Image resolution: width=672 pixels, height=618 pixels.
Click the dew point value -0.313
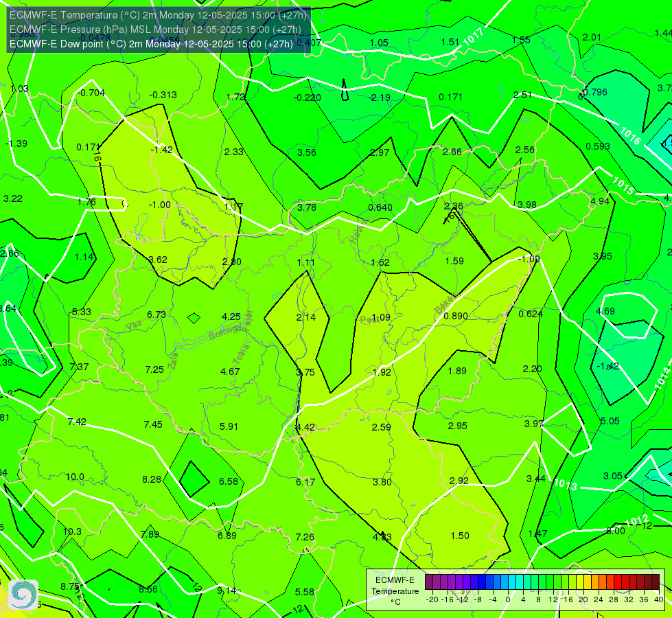(x=163, y=95)
